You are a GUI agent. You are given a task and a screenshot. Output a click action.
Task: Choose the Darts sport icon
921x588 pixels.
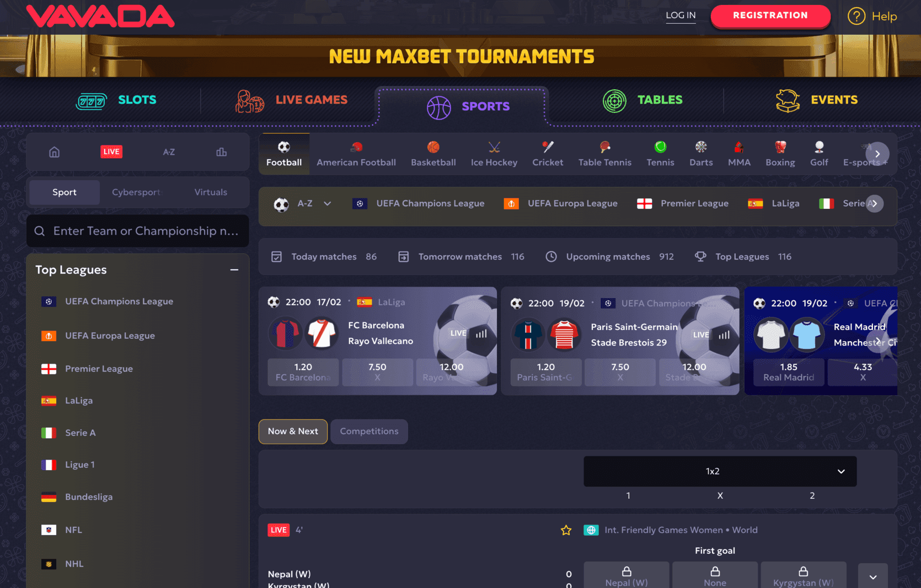click(701, 147)
